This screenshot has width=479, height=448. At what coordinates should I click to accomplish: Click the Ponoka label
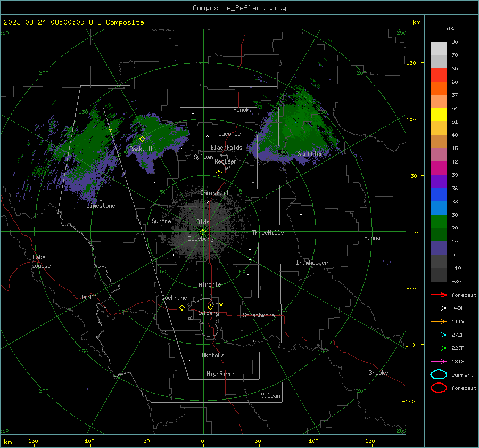tap(243, 110)
